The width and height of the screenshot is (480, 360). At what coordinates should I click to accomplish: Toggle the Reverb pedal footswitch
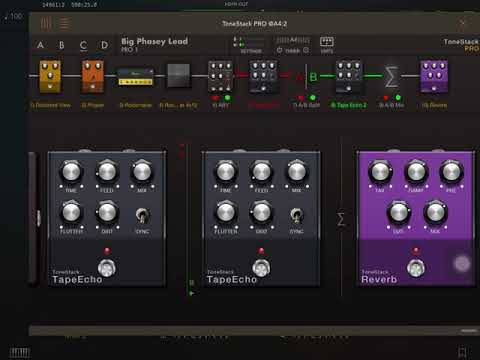(416, 268)
